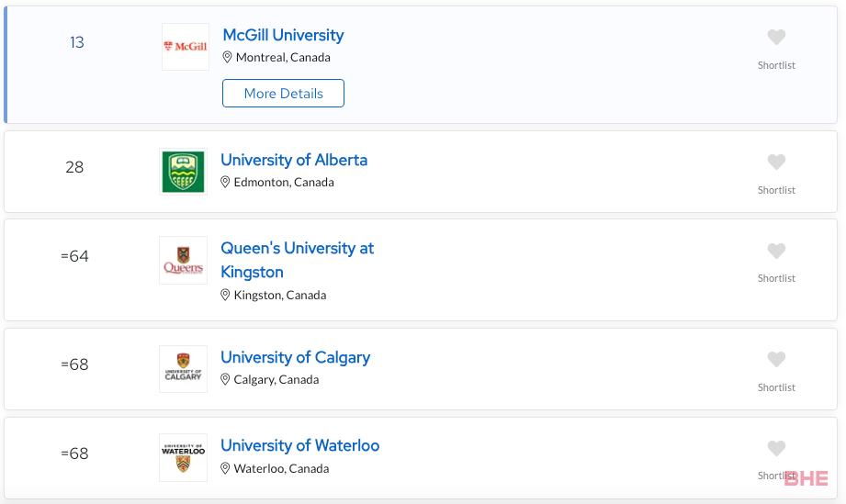
Task: Open the McGill University link
Action: (283, 35)
